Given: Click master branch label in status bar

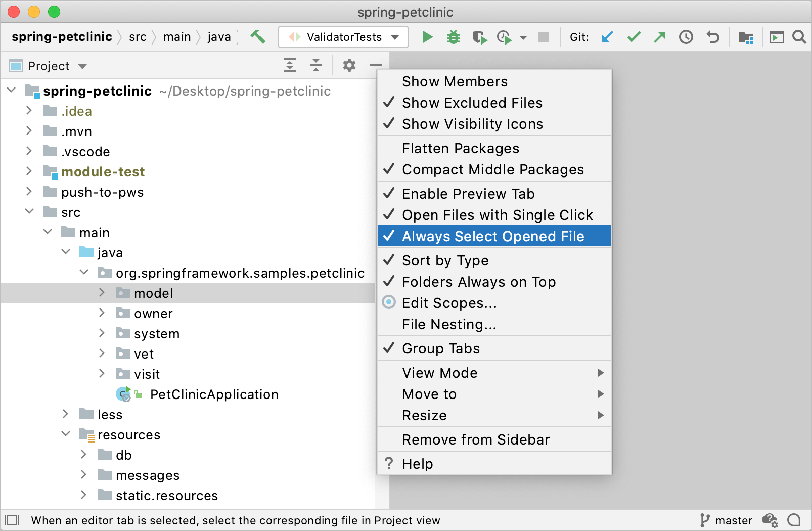Looking at the screenshot, I should coord(734,520).
